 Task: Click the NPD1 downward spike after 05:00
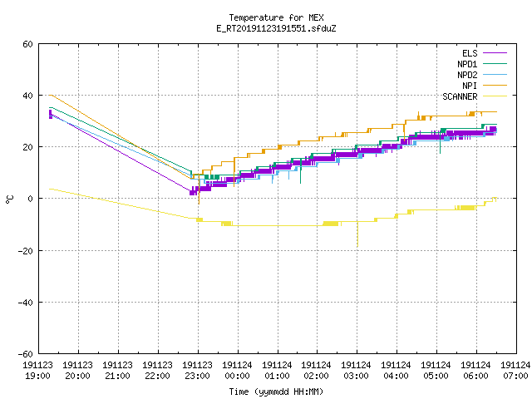[440, 142]
